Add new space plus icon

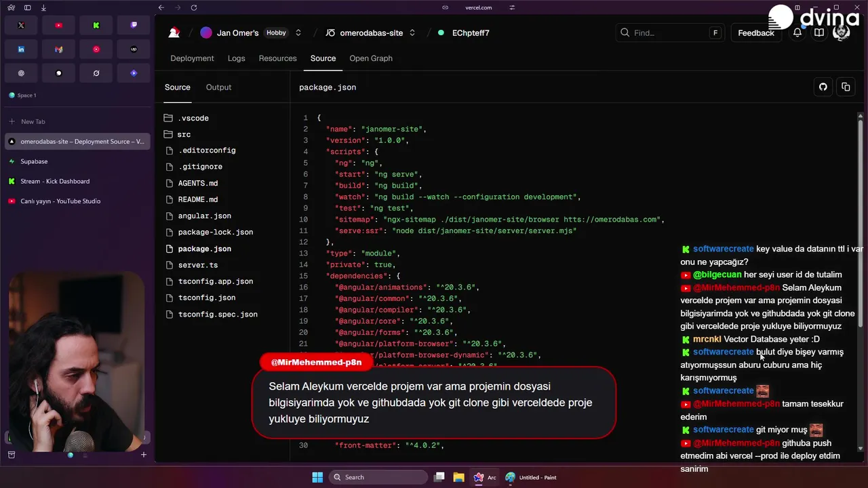coord(143,455)
